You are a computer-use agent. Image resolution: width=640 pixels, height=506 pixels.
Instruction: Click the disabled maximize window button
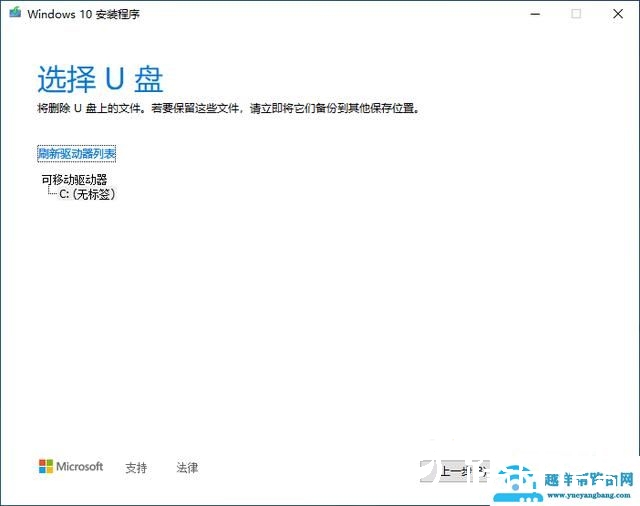(x=576, y=14)
